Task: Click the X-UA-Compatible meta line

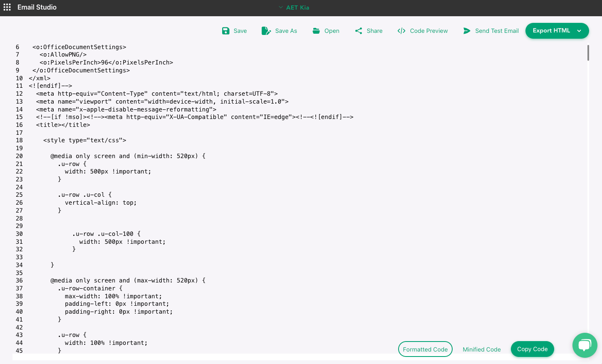Action: tap(195, 117)
